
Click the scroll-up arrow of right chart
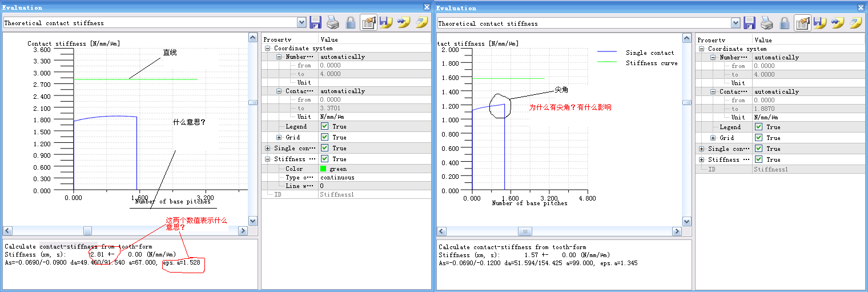click(687, 38)
